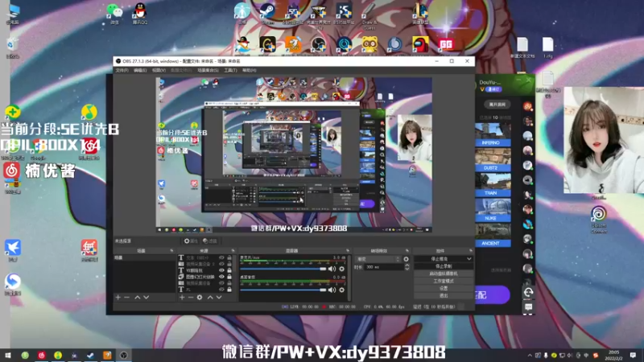Open the chat bubble icon in DouYu panel
This screenshot has height=362, width=644.
[x=528, y=307]
